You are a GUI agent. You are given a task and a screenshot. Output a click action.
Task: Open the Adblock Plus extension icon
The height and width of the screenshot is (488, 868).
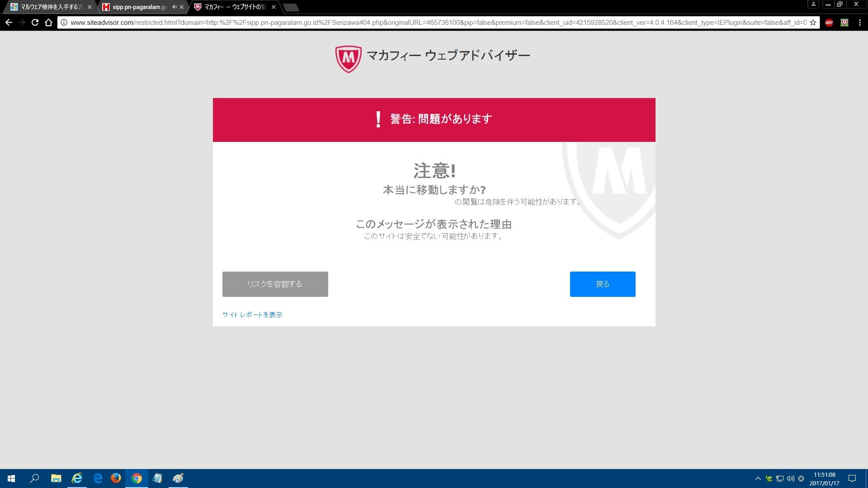(x=829, y=23)
